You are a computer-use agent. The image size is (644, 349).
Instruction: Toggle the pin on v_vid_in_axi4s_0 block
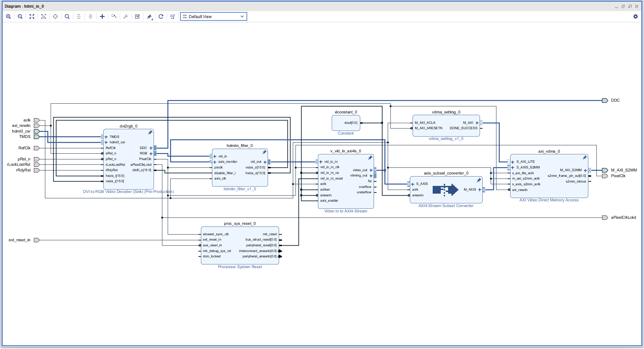point(370,157)
